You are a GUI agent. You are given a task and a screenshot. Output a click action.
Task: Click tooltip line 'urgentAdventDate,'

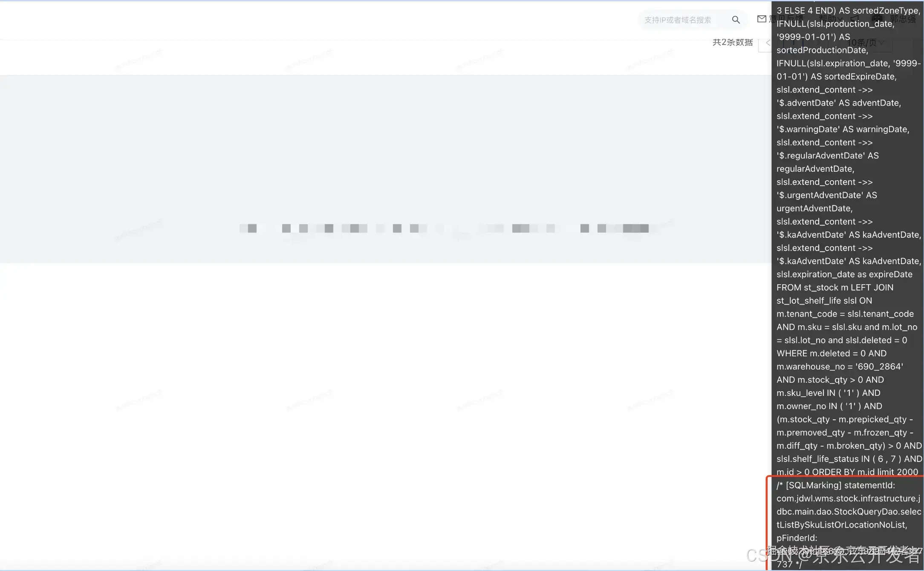coord(814,208)
